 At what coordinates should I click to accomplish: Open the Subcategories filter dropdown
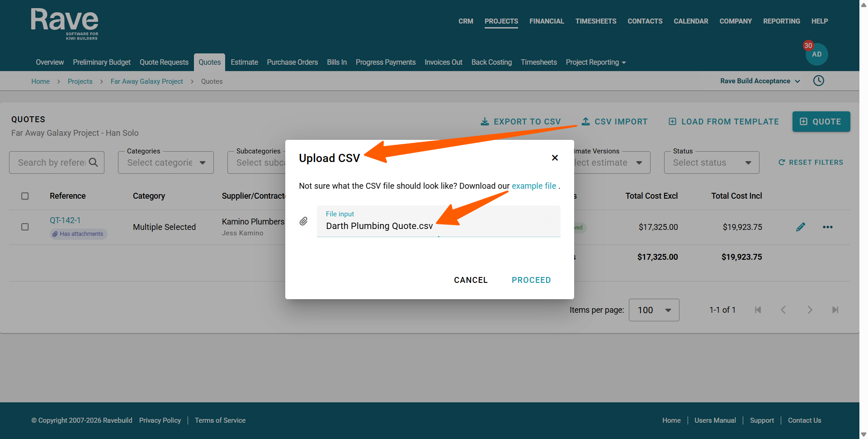(x=257, y=162)
